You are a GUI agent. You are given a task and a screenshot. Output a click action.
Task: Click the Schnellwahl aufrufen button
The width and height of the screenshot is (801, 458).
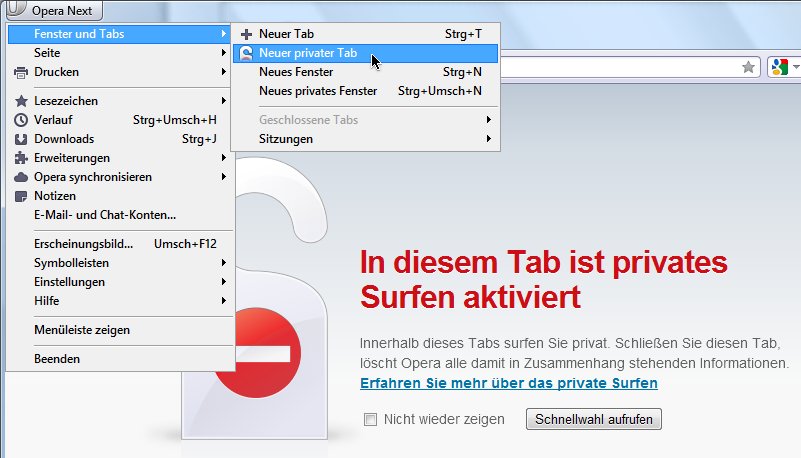594,419
